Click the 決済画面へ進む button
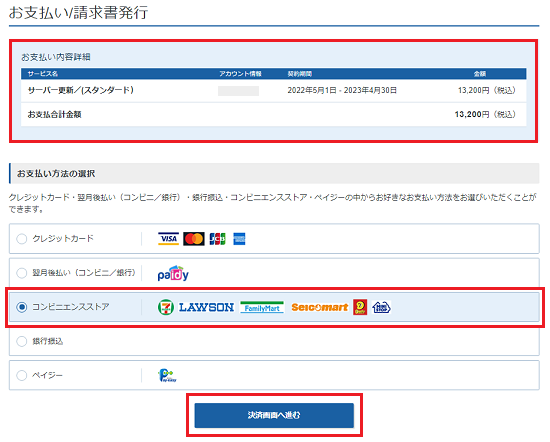Screen dimensions: 550x442 pos(274,415)
